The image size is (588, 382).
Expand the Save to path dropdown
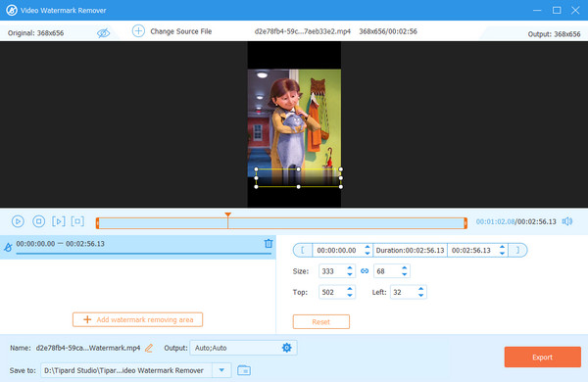click(221, 370)
